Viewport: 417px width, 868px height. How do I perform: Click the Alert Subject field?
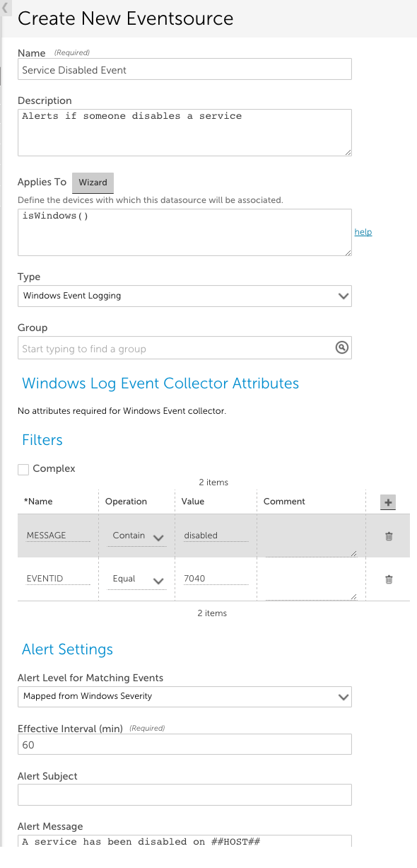184,794
